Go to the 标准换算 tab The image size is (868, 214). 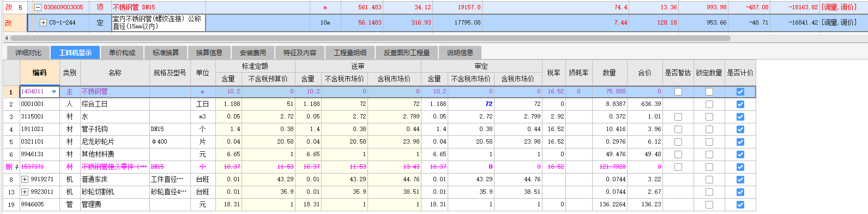click(x=166, y=53)
